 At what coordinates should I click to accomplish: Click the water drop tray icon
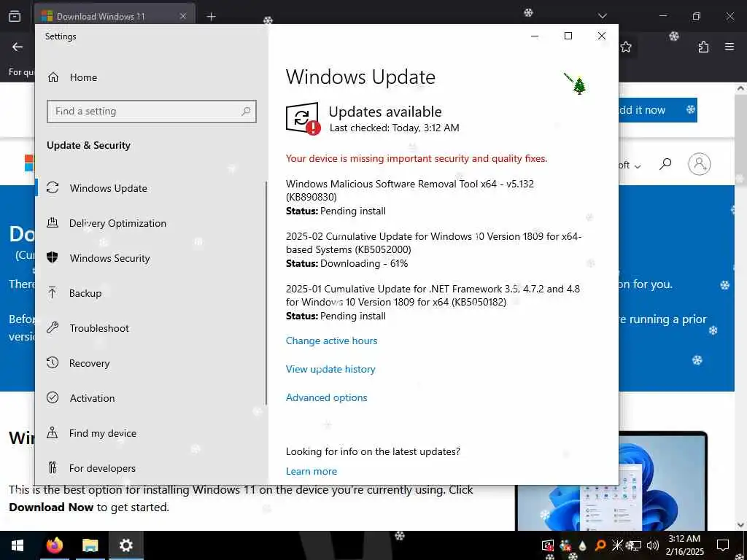[582, 545]
